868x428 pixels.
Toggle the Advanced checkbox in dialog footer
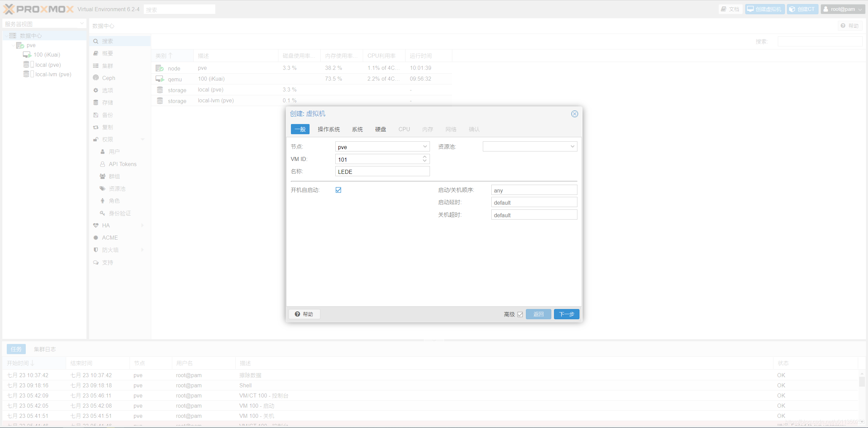(x=520, y=314)
